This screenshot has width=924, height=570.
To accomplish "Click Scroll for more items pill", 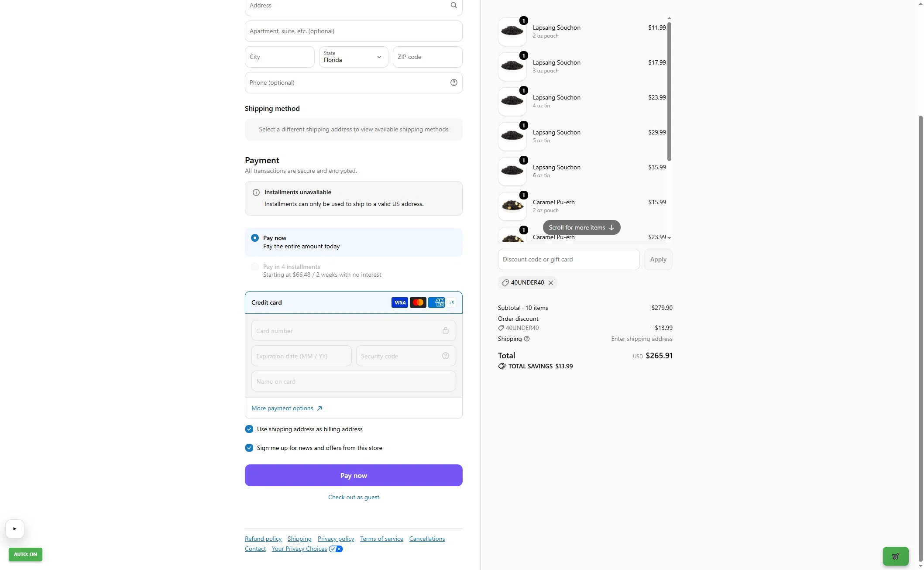I will 581,227.
